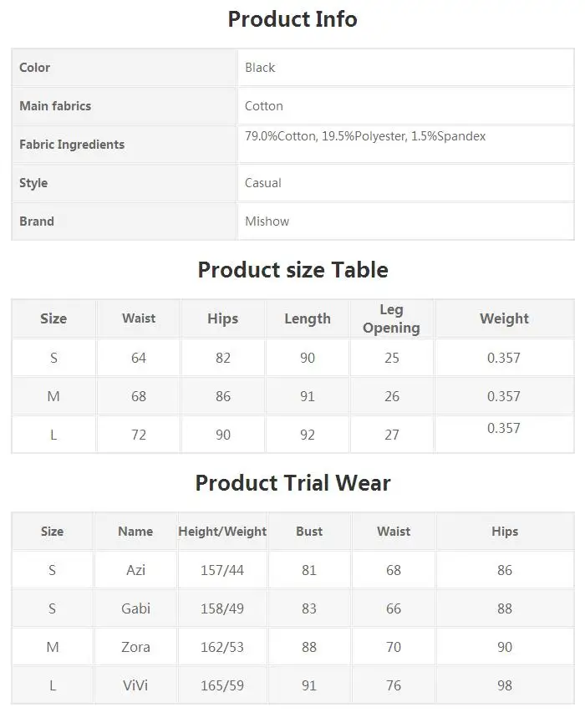Viewport: 585px width, 728px height.
Task: Select the Black color value cell
Action: [x=406, y=68]
